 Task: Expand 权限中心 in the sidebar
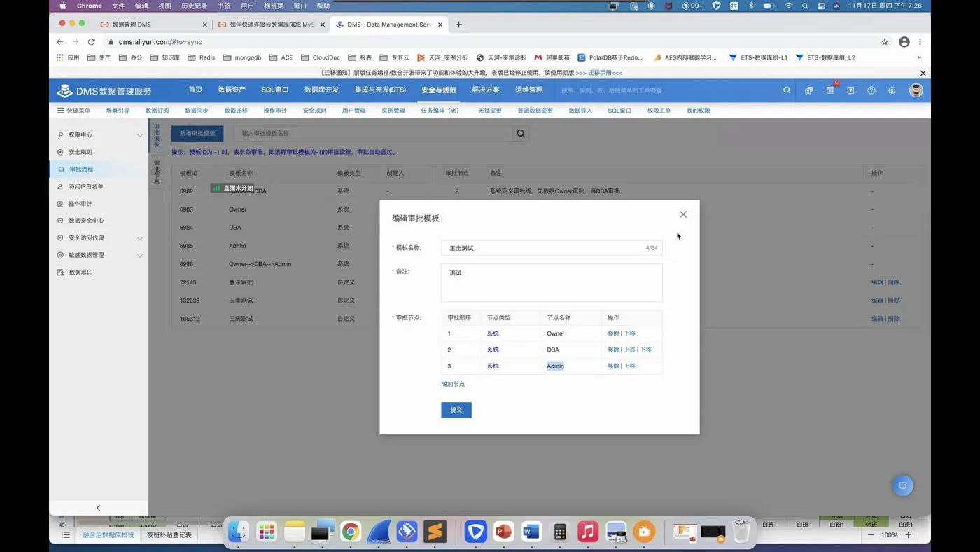pos(99,134)
